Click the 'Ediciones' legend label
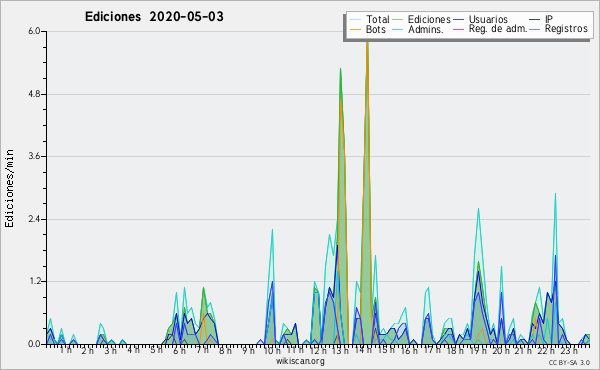Image resolution: width=600 pixels, height=370 pixels. coord(429,19)
